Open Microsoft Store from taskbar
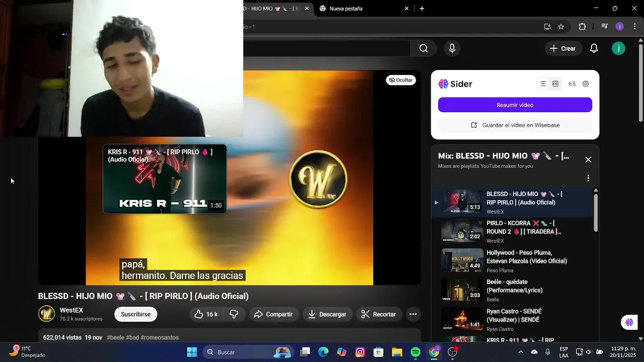 point(378,352)
